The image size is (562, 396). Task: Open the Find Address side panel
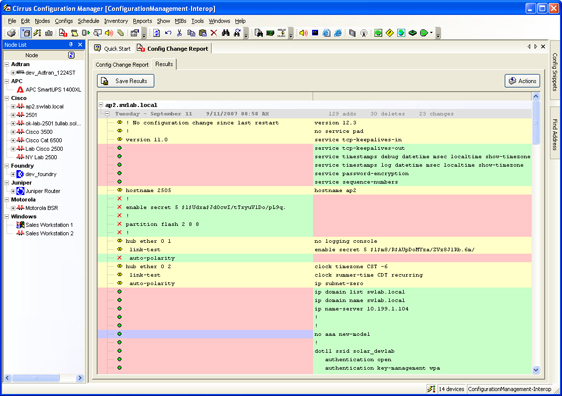pos(555,134)
